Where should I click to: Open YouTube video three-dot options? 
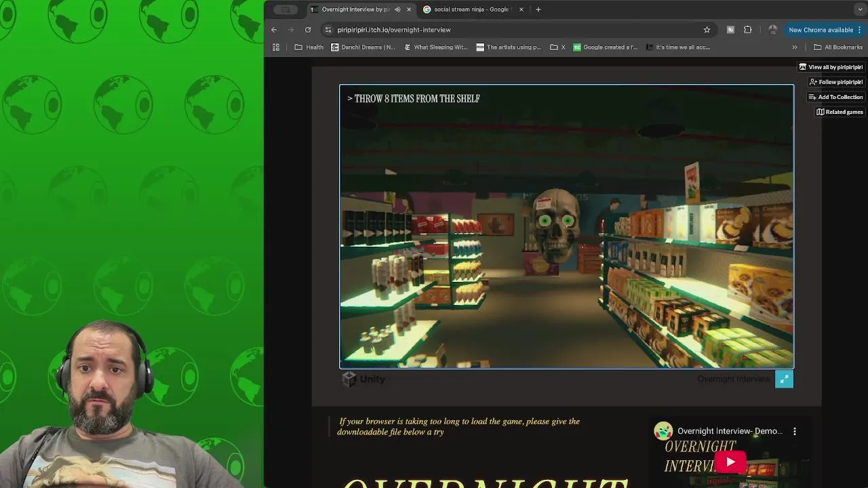click(x=795, y=431)
